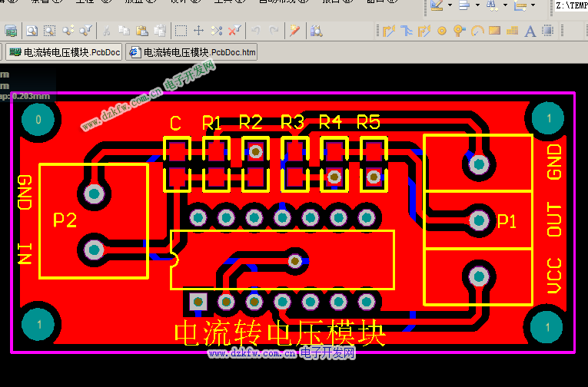588x387 pixels.
Task: Click the interactive route track tool
Action: click(x=388, y=31)
